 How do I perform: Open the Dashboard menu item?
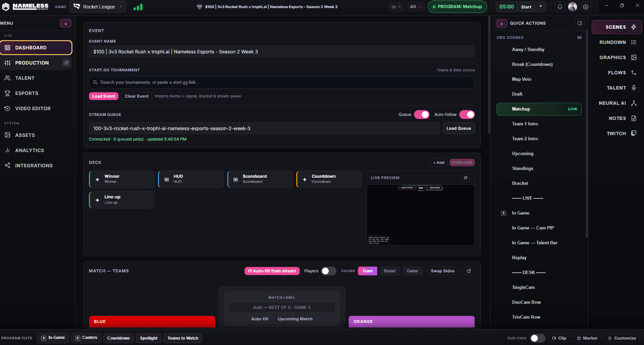click(x=36, y=48)
